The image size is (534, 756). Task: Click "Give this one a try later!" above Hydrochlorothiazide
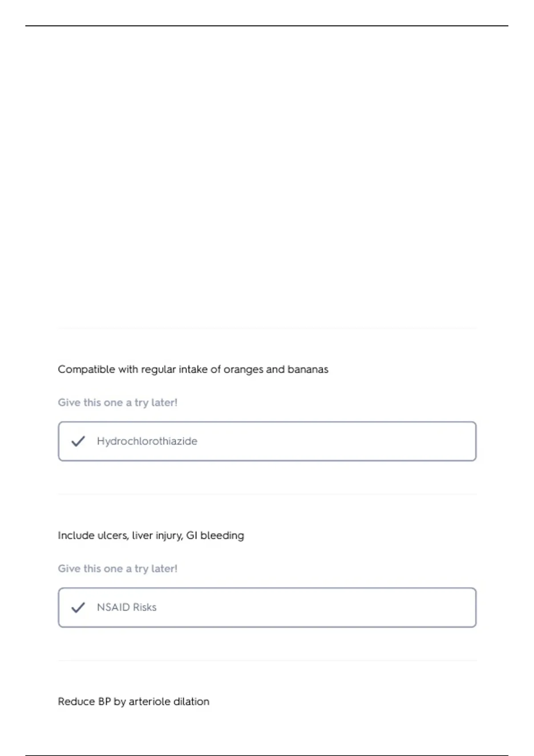117,402
